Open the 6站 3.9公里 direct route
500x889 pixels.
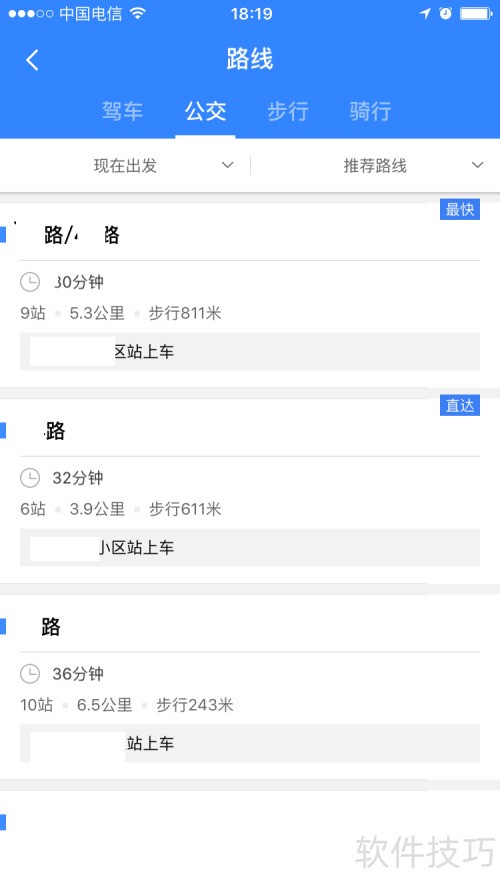(250, 491)
